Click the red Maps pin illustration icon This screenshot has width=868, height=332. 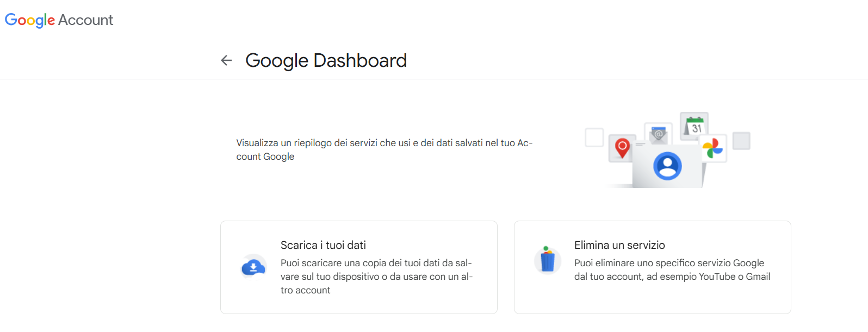pos(622,147)
